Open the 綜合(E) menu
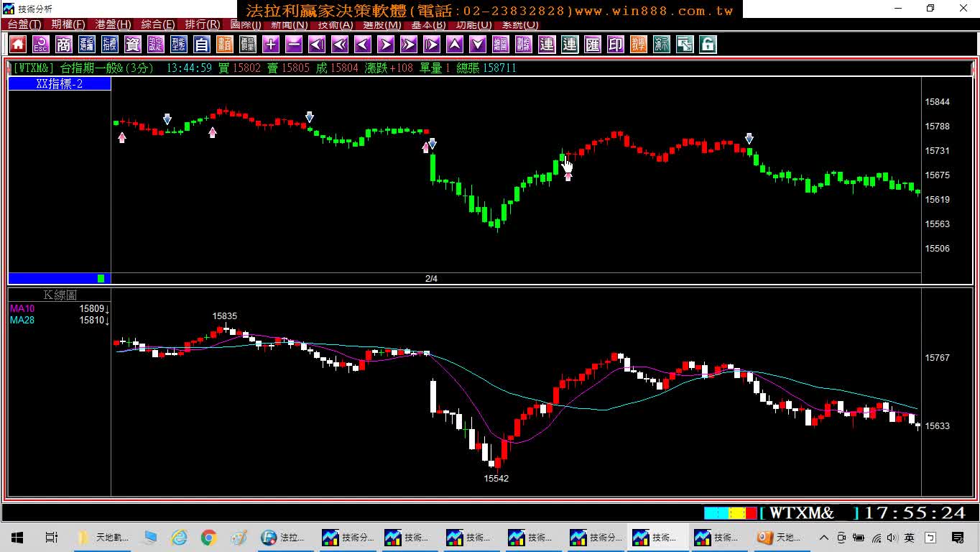Image resolution: width=980 pixels, height=552 pixels. coord(157,24)
